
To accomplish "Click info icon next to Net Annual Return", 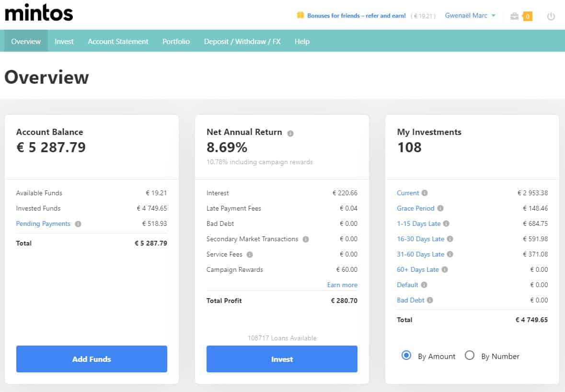I will point(290,134).
